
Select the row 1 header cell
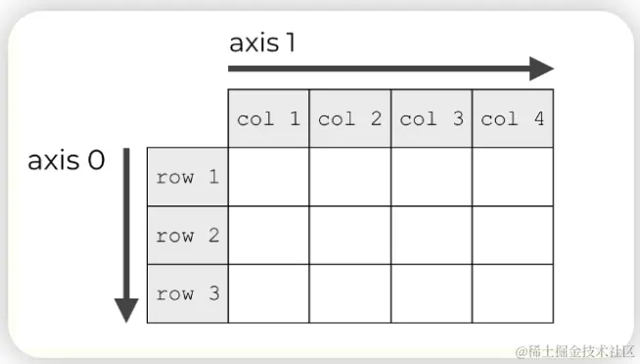[x=188, y=177]
